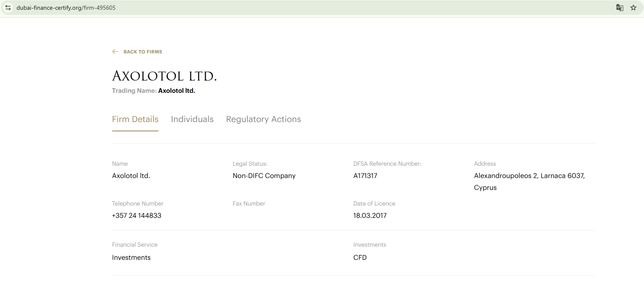
Task: Click the telephone number +357 24 144833
Action: [x=136, y=215]
